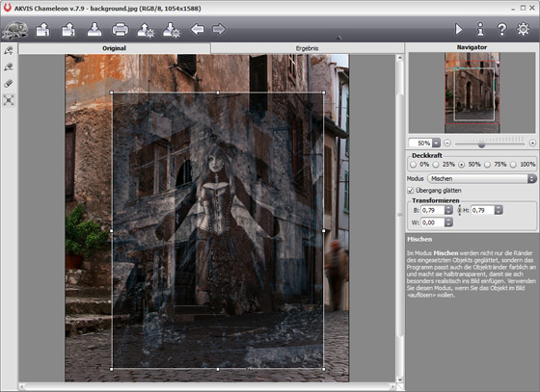Open the B width value dropdown arrow
The width and height of the screenshot is (540, 392).
coord(448,210)
